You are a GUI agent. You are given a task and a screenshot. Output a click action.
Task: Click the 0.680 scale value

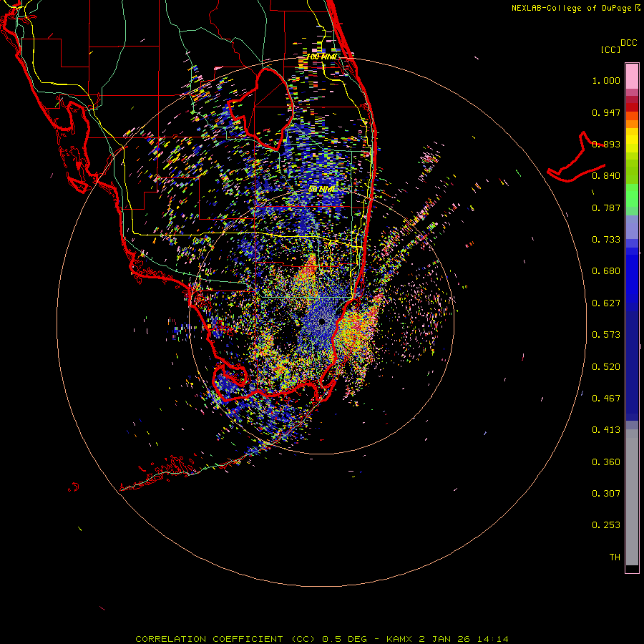coord(606,271)
